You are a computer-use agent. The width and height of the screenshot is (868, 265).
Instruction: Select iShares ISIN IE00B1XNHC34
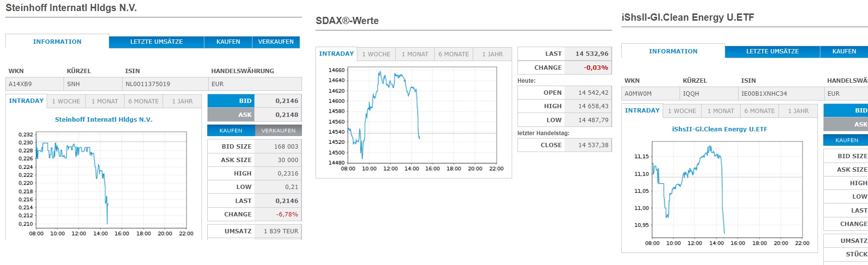tap(764, 93)
